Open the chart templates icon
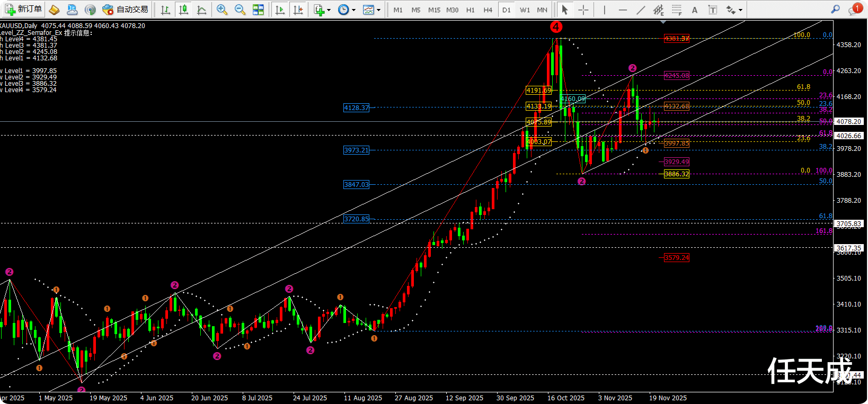 click(368, 10)
